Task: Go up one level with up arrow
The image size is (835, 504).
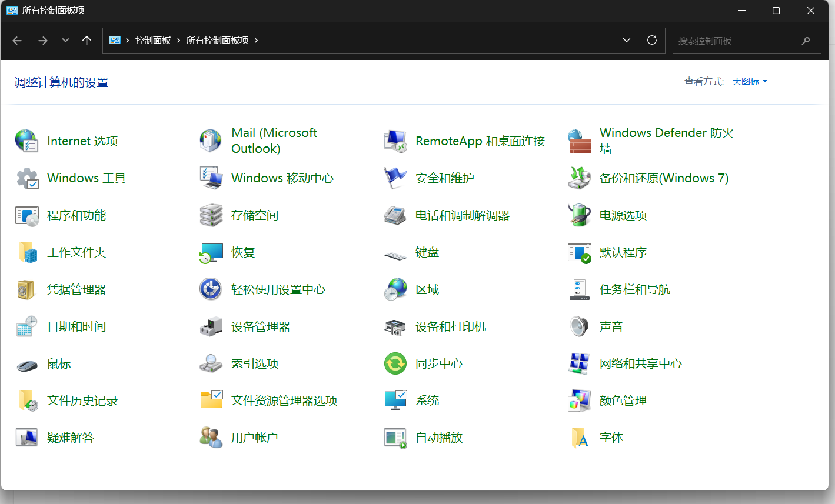Action: point(87,41)
